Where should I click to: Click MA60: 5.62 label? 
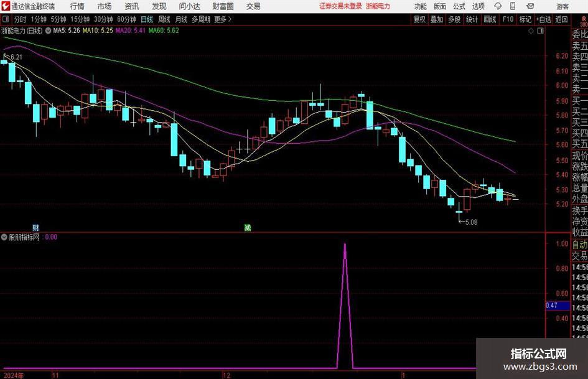point(164,30)
